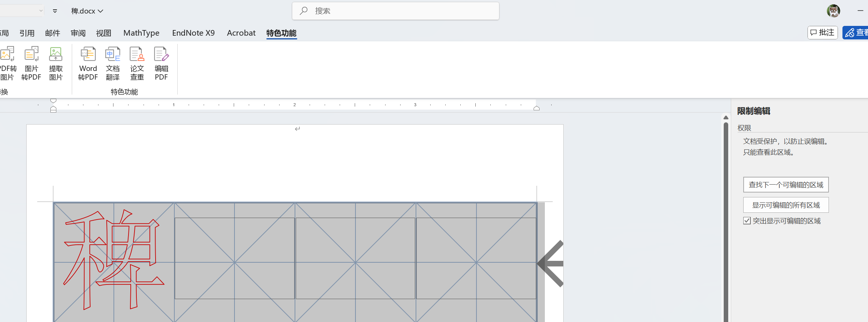The image size is (868, 322).
Task: Open the quick access toolbar customize arrow
Action: (x=55, y=11)
